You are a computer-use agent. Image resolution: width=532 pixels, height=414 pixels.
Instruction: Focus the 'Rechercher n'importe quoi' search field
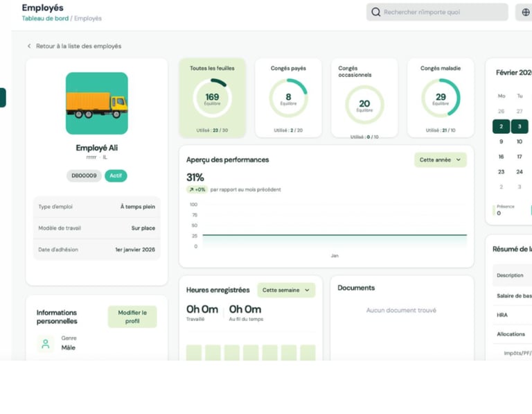pyautogui.click(x=437, y=12)
